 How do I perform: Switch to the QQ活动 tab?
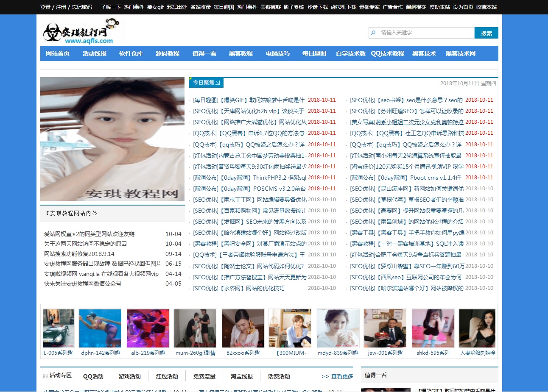(x=93, y=376)
